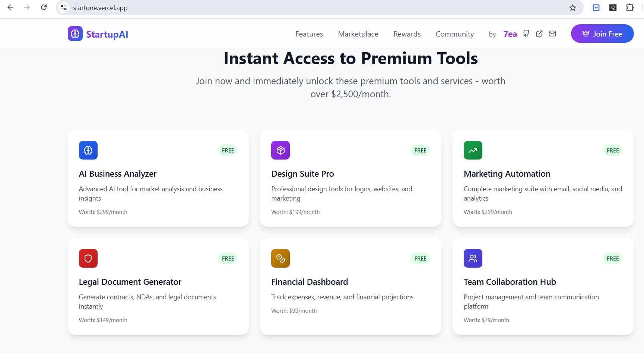The image size is (644, 353).
Task: Open the browser extensions puzzle icon
Action: pos(629,7)
